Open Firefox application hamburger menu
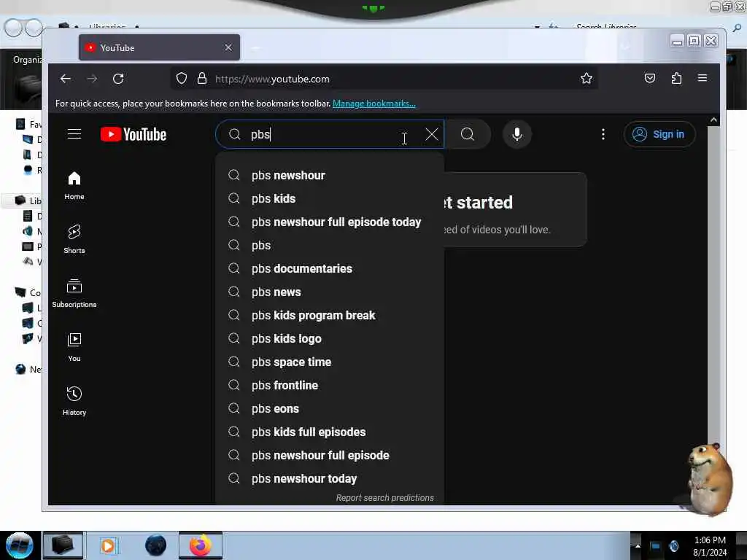Viewport: 747px width, 560px height. pyautogui.click(x=703, y=79)
